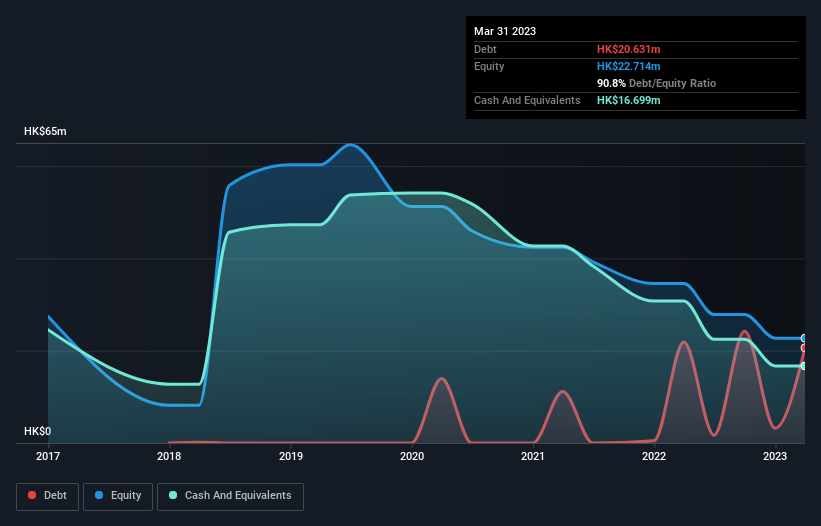Image resolution: width=821 pixels, height=526 pixels.
Task: Click the Equity label in tooltip
Action: 489,66
